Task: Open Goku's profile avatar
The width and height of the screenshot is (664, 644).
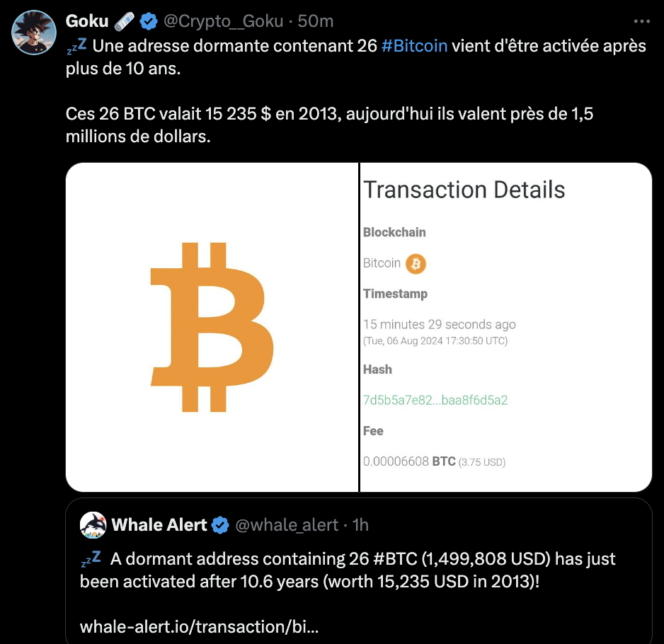Action: (35, 33)
